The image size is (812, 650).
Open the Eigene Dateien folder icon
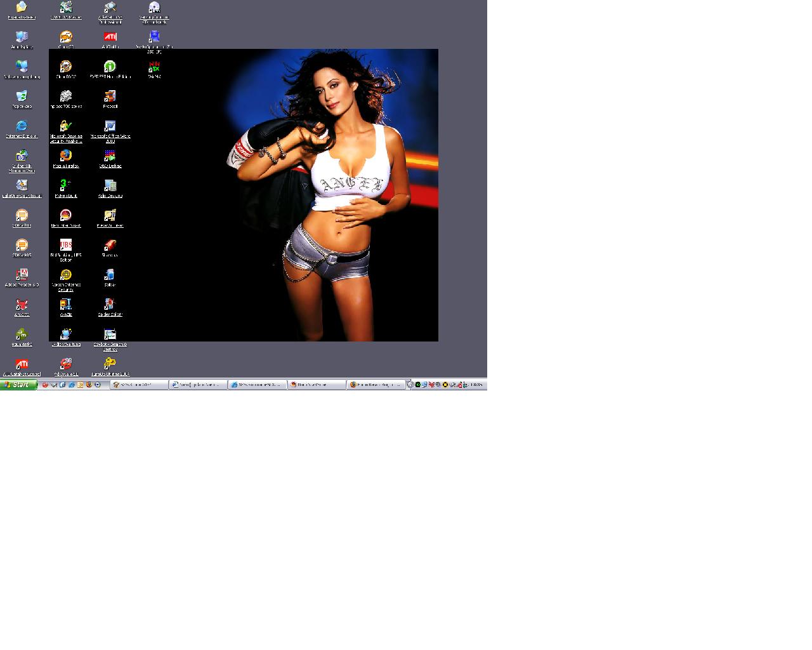[x=22, y=8]
